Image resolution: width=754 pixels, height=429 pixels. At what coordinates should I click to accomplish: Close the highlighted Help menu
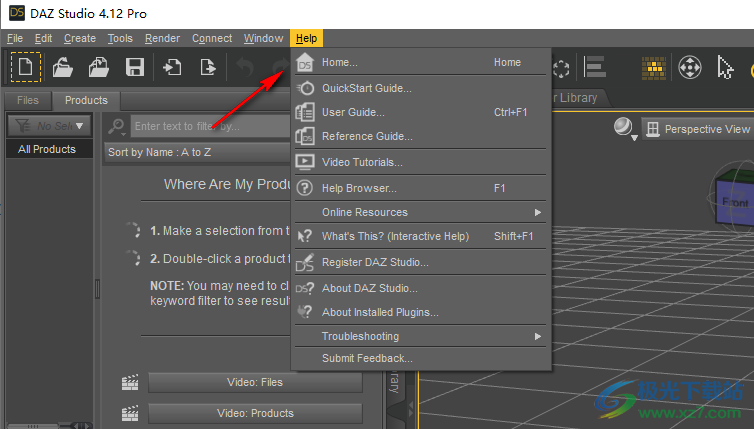click(306, 38)
